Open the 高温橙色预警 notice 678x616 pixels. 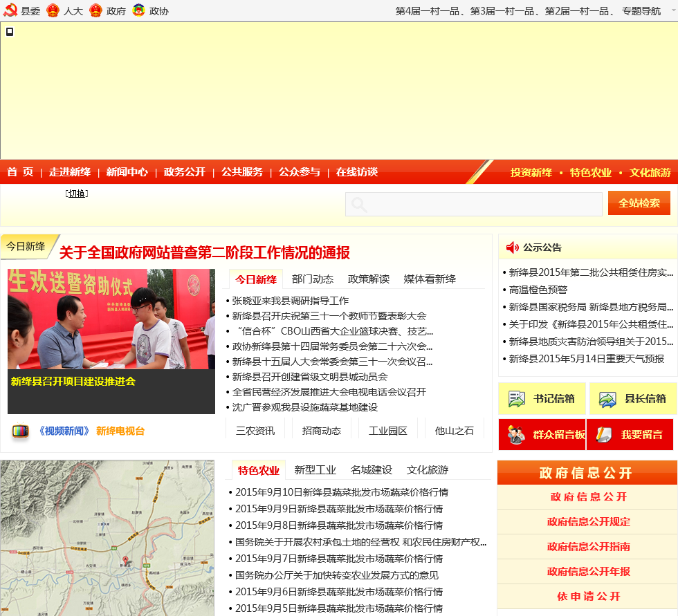click(538, 290)
